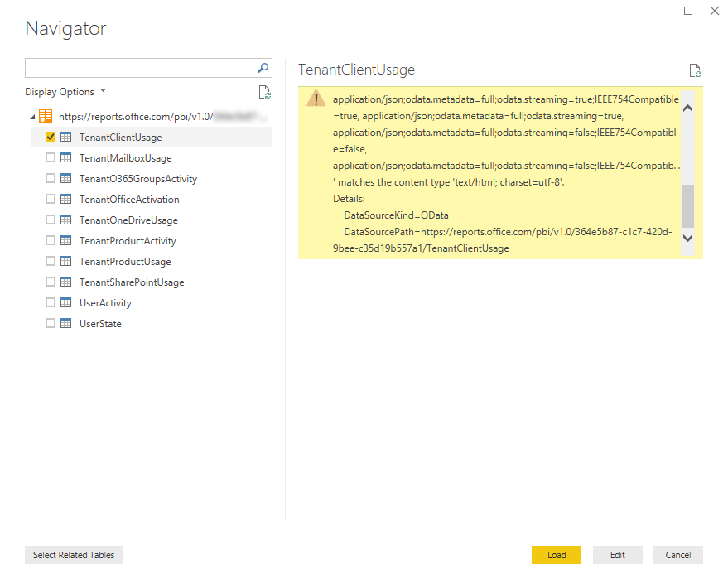Check the TenantProductUsage checkbox
This screenshot has height=579, width=728.
pos(51,262)
